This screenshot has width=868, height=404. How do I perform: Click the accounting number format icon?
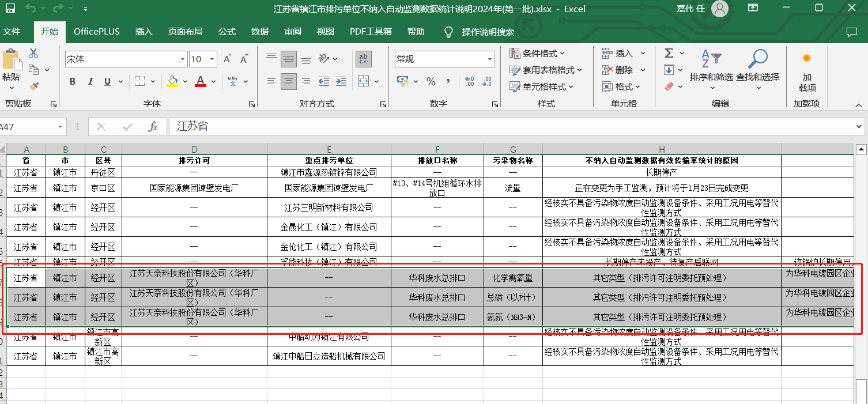point(402,81)
